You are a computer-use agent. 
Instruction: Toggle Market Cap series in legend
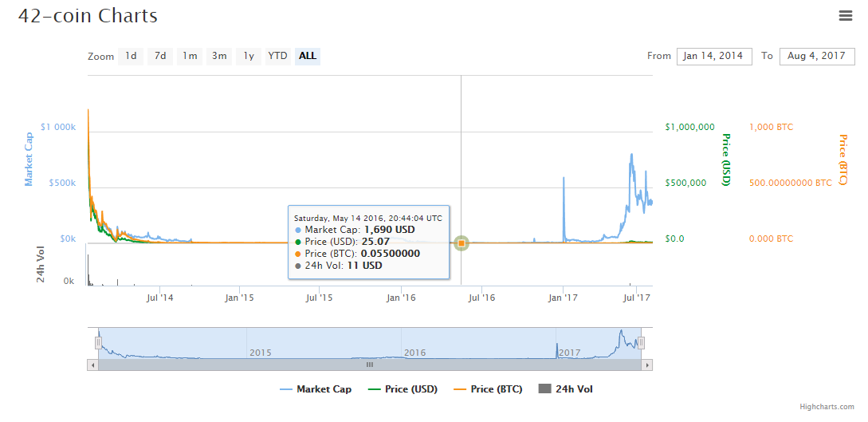(316, 389)
